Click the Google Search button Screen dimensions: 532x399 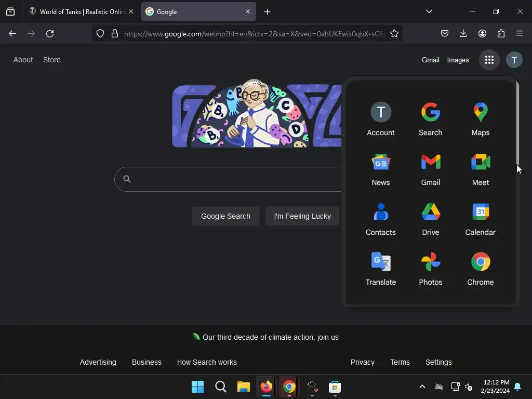225,216
